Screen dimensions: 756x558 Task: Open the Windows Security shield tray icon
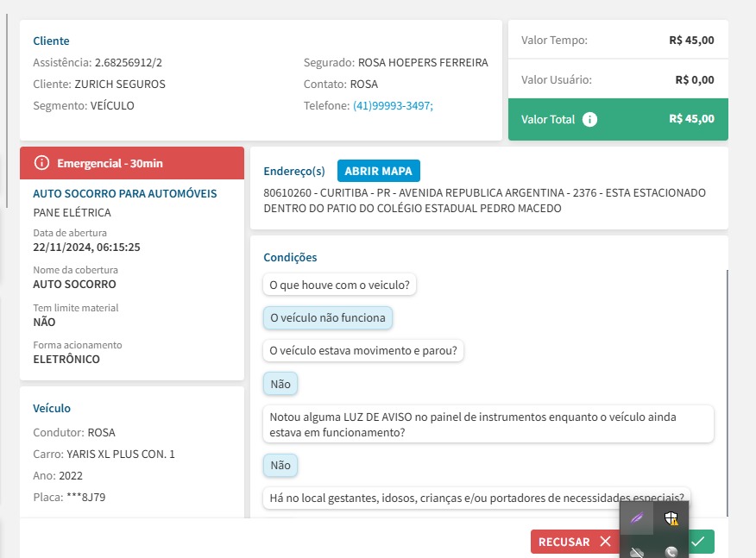pyautogui.click(x=671, y=518)
